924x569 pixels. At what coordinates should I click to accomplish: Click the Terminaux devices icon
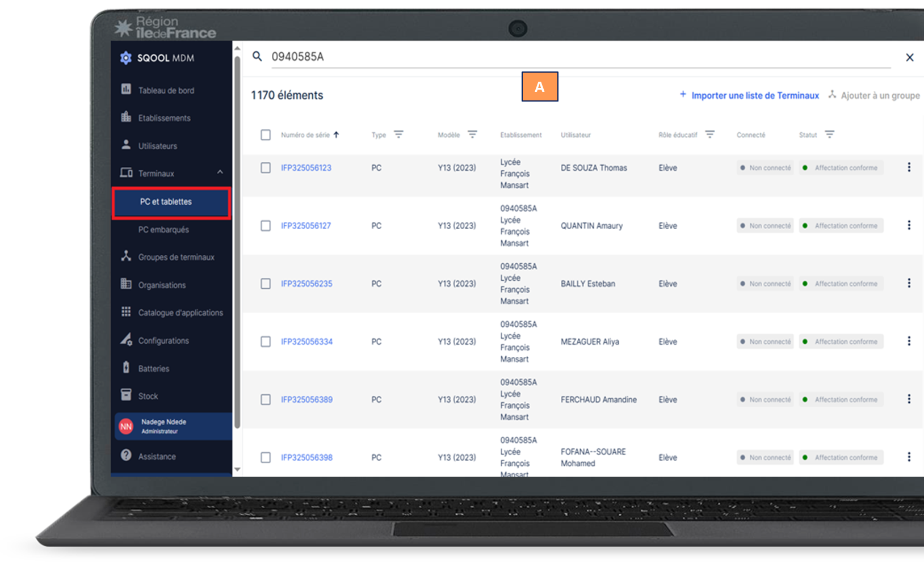126,172
